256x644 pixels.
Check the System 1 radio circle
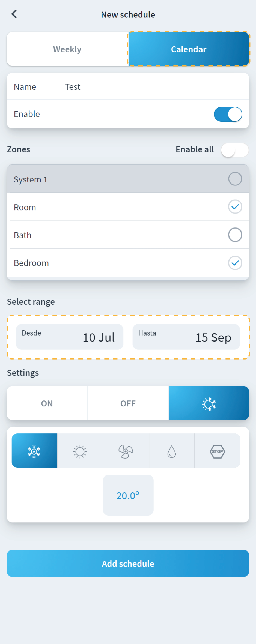235,179
